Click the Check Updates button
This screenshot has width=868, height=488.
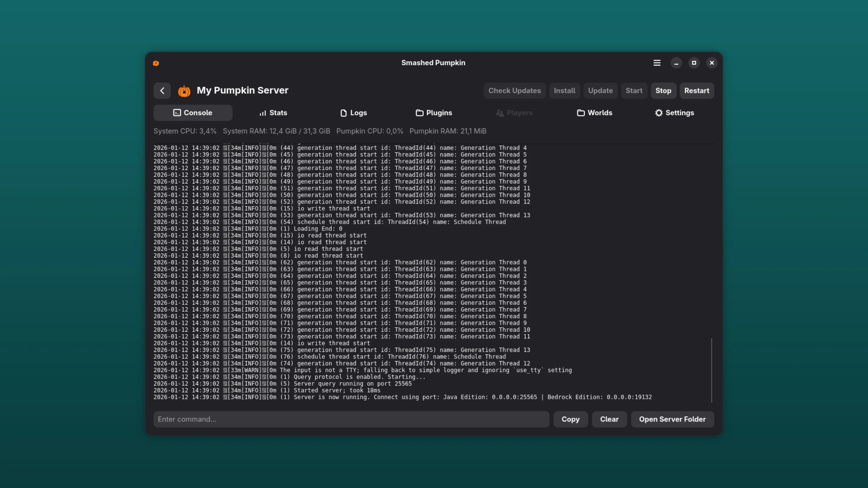[x=514, y=91]
